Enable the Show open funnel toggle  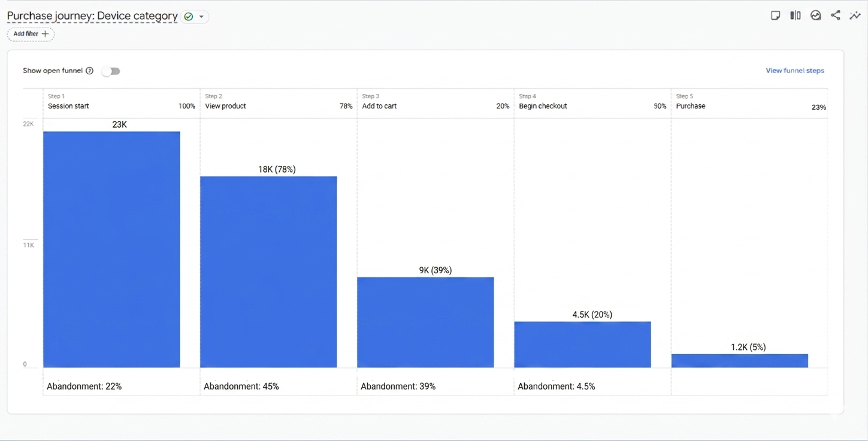click(x=111, y=71)
